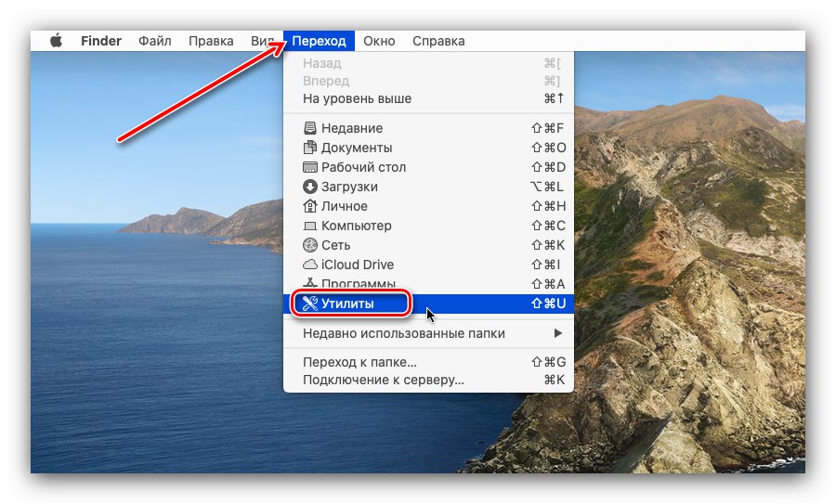Close the Переход menu in menu bar
The image size is (836, 504).
tap(319, 41)
